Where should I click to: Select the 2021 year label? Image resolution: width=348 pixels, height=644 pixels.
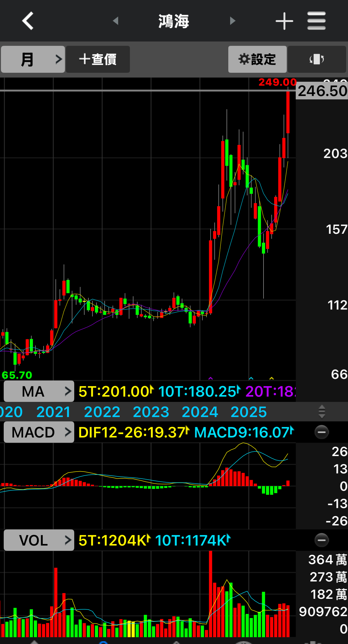click(x=54, y=412)
